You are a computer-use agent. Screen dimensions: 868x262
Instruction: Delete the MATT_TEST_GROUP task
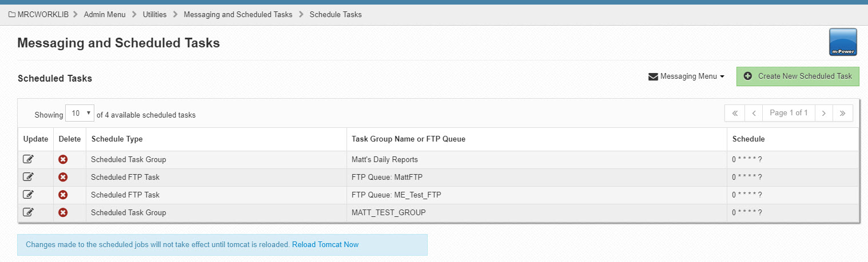pyautogui.click(x=63, y=212)
